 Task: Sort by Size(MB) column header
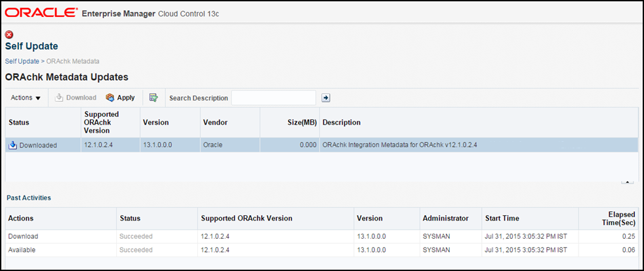(290, 123)
